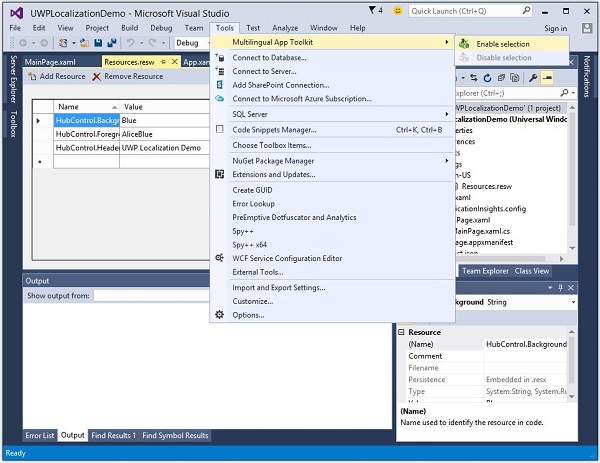Click the Navigate Backward toolbar icon
Image resolution: width=600 pixels, height=463 pixels.
pyautogui.click(x=23, y=43)
